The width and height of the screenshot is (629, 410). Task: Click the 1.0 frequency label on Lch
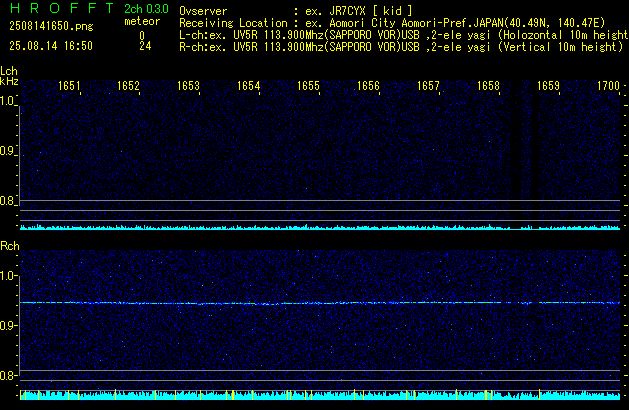pos(7,101)
